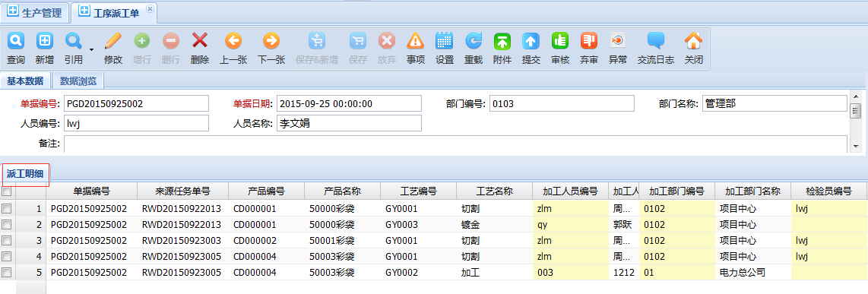868x294 pixels.
Task: Open the 事项 warning triangle icon
Action: pyautogui.click(x=415, y=40)
